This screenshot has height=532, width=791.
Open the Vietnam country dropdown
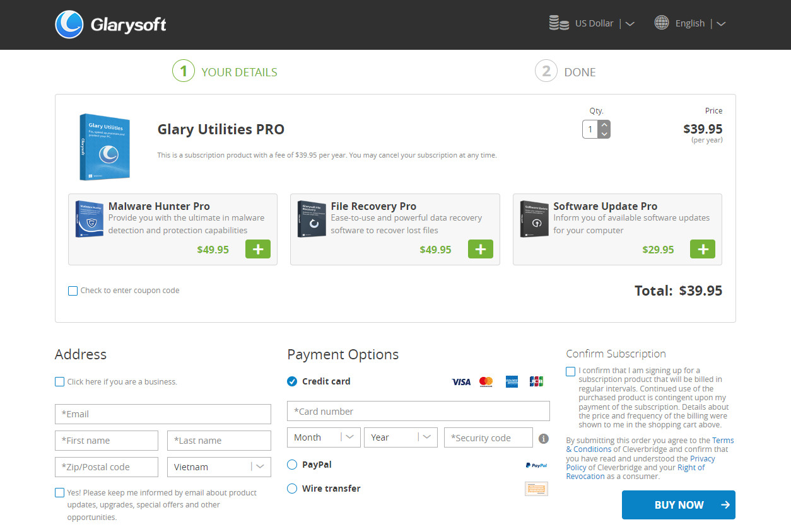pyautogui.click(x=219, y=467)
